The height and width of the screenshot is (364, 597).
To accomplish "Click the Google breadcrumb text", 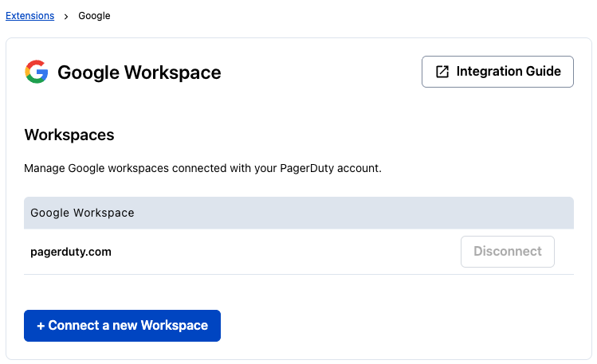I will (94, 16).
